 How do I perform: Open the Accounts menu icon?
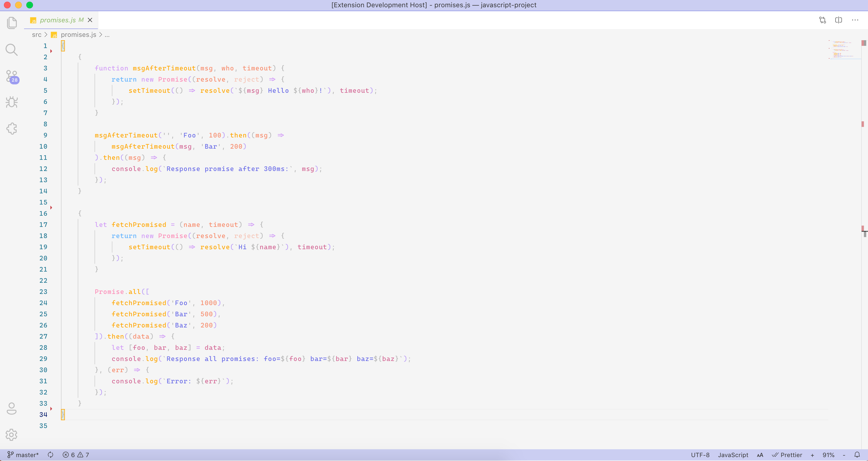coord(12,408)
